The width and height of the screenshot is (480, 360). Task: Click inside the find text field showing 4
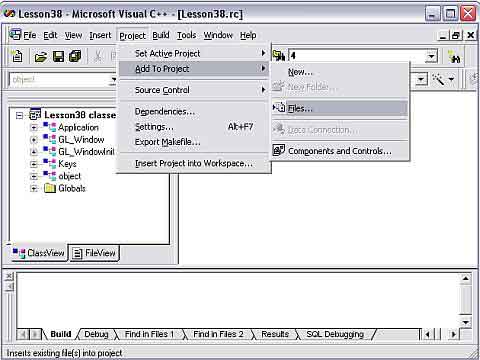(357, 56)
